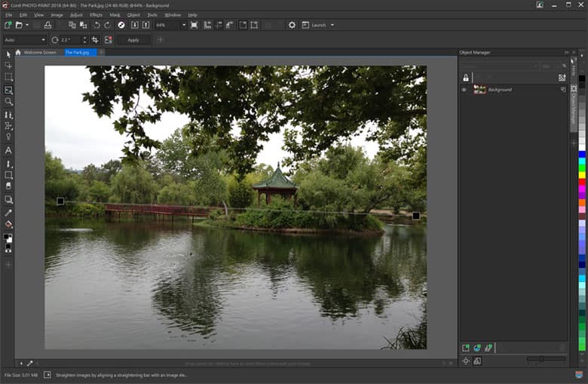Expand the Auto straighten mode dropdown
The height and width of the screenshot is (384, 588).
(43, 40)
